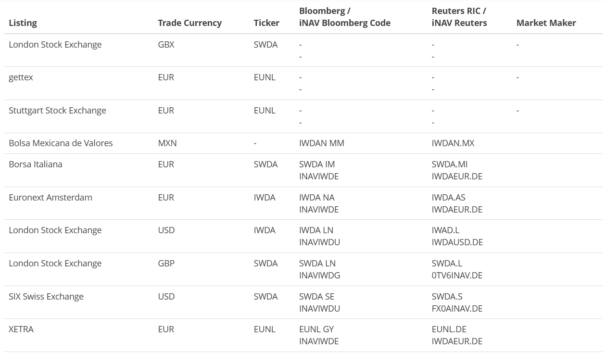Click the Trade Currency column header
Screen dimensions: 606x364
coord(189,23)
